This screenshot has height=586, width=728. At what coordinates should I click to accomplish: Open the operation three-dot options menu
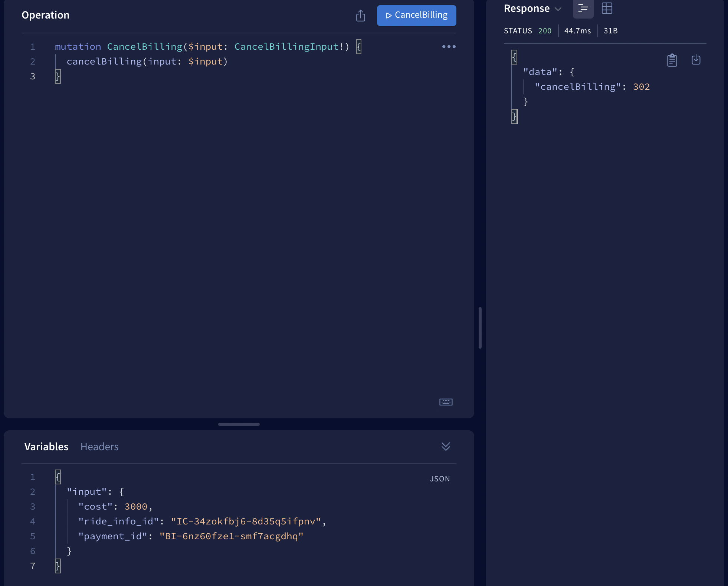449,47
